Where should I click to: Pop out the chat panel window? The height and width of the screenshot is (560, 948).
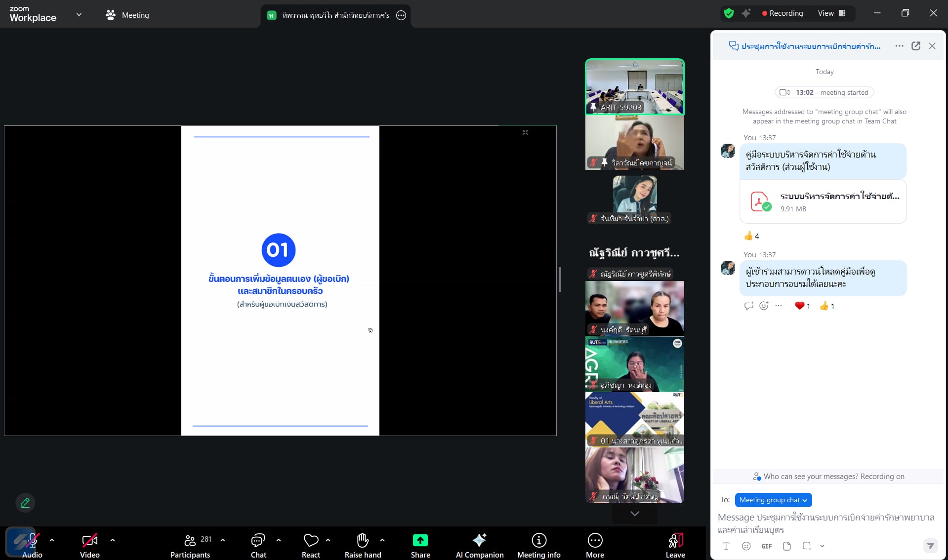(915, 46)
